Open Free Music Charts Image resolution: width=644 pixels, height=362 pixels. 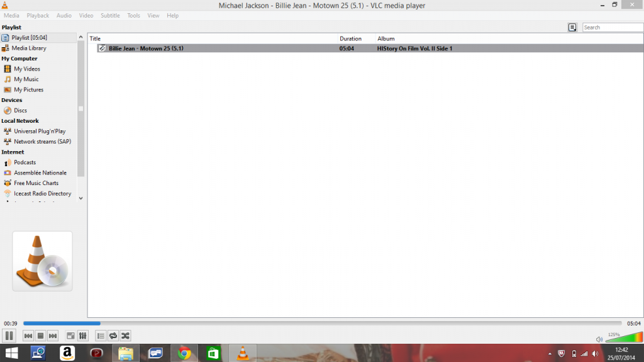pos(36,183)
